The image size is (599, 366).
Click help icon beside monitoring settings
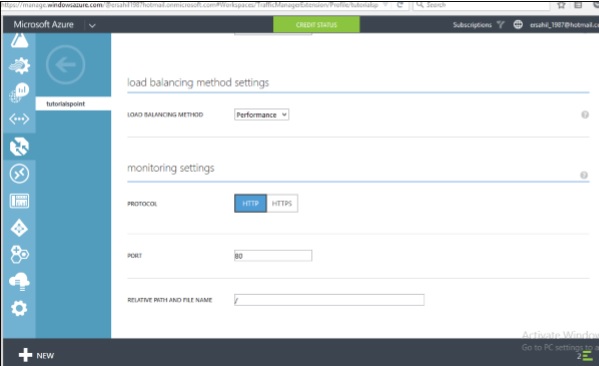pyautogui.click(x=584, y=175)
